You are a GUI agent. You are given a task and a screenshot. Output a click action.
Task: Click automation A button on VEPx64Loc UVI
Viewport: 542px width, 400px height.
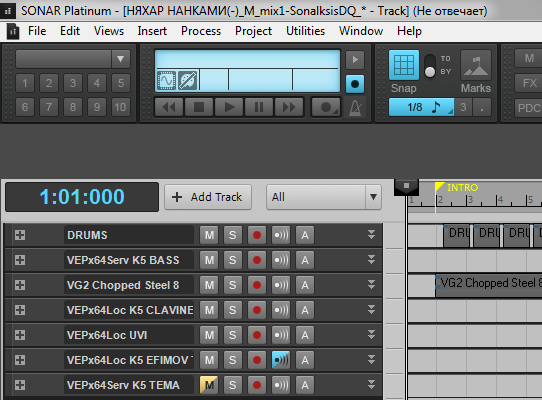pos(305,335)
